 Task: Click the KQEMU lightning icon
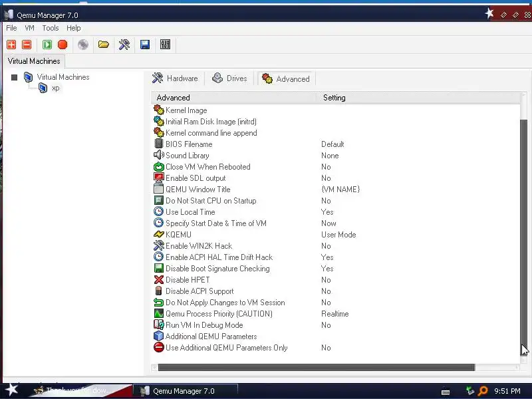[x=158, y=235]
